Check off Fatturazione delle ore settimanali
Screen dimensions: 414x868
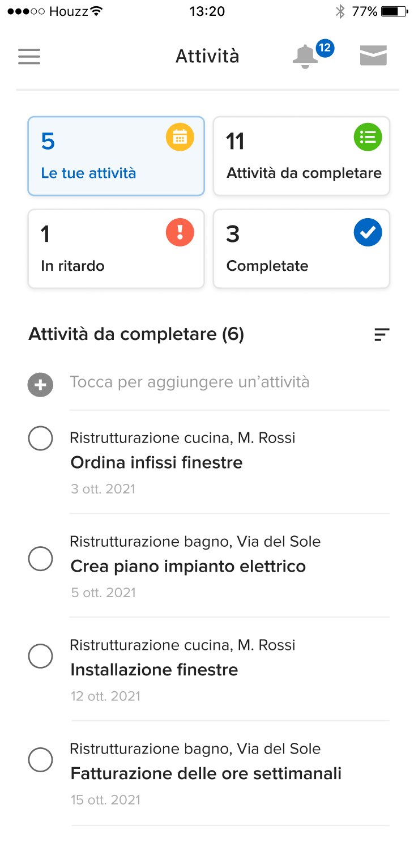[x=40, y=760]
